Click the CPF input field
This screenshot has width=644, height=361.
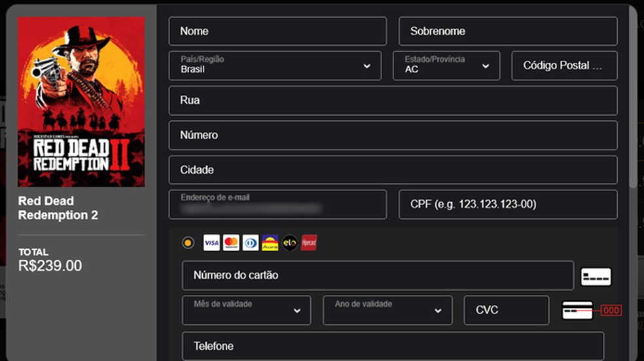508,204
